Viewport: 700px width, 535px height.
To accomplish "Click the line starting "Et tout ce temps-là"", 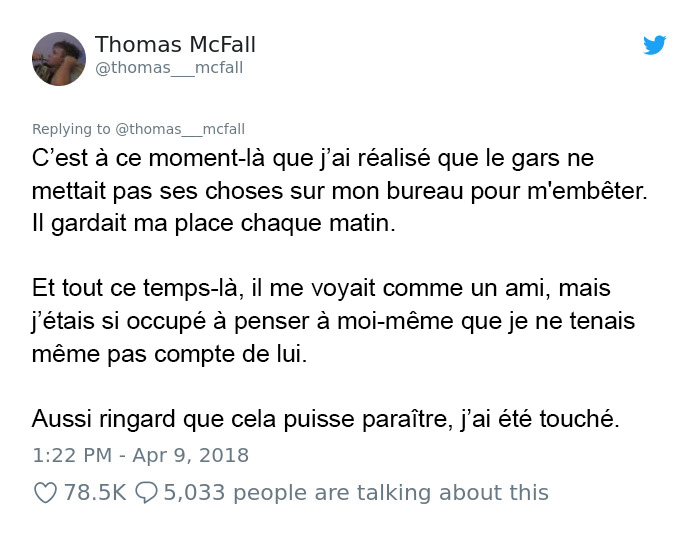I will (321, 288).
